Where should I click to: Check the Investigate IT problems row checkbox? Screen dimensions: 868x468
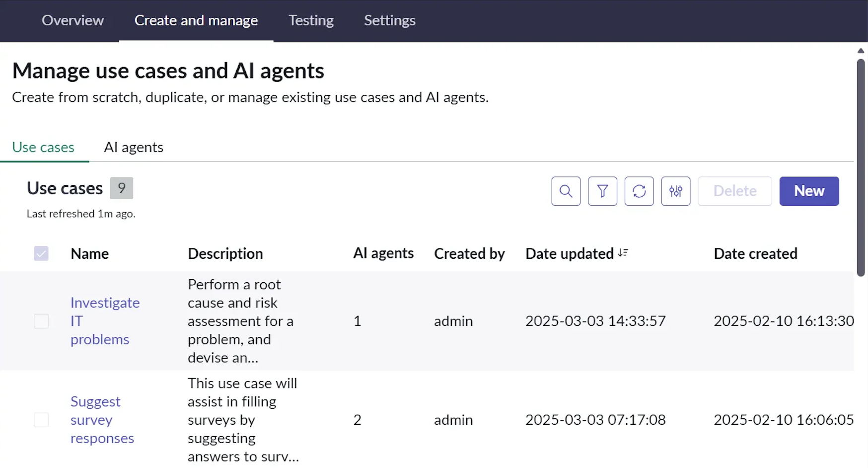pos(41,321)
